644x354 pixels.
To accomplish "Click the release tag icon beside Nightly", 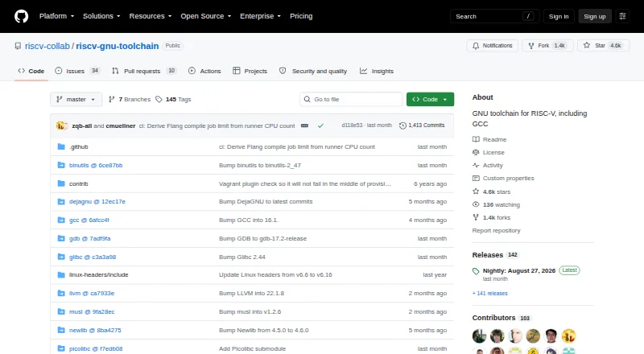I will [476, 271].
